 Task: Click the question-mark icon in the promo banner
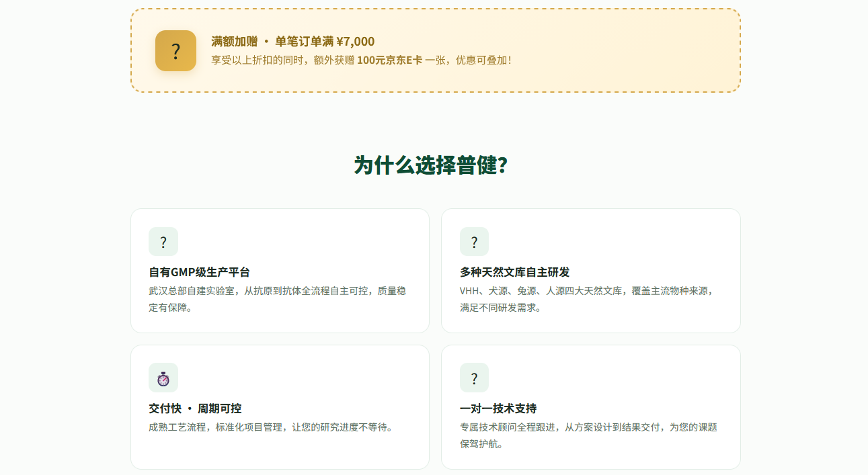175,50
